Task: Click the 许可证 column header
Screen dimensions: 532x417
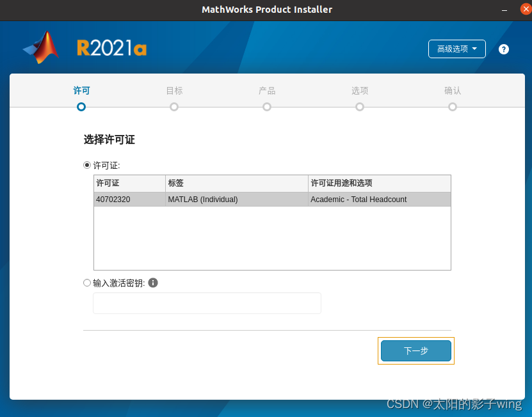Action: [x=129, y=184]
